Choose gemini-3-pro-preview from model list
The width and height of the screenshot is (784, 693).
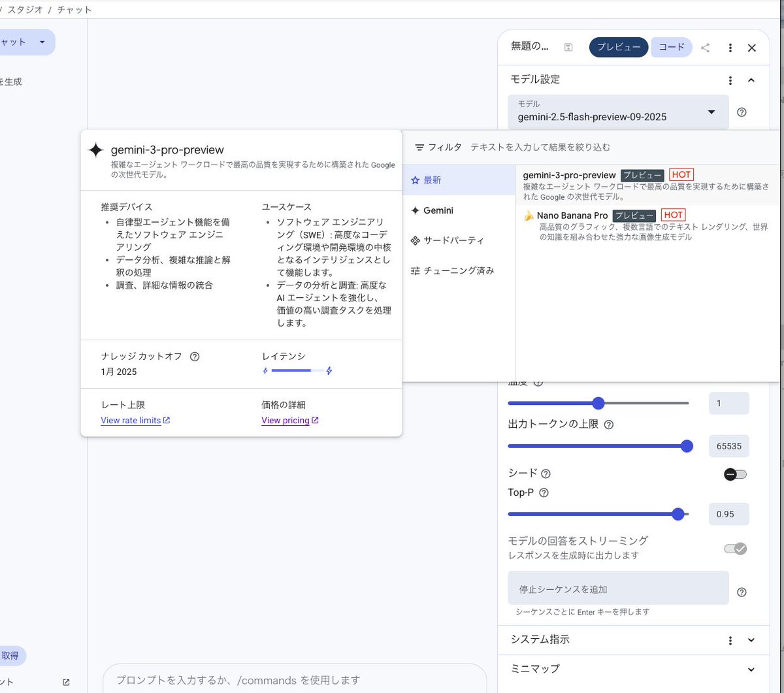647,185
